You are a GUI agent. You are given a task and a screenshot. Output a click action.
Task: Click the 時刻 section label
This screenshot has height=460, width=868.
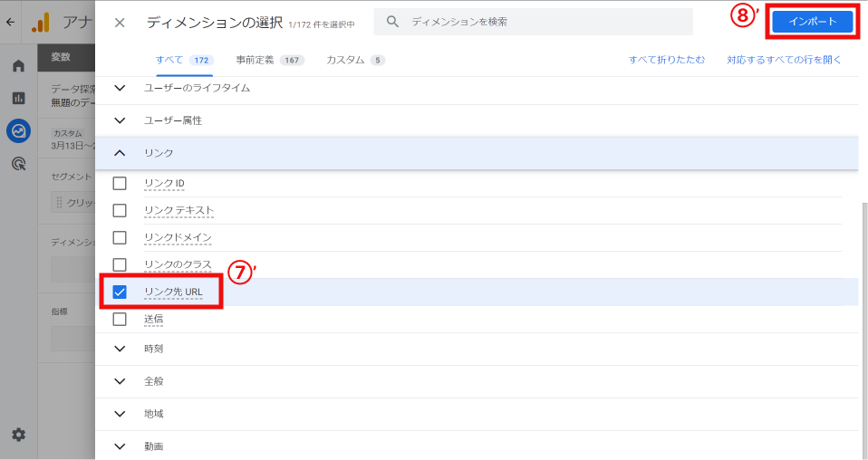tap(153, 349)
